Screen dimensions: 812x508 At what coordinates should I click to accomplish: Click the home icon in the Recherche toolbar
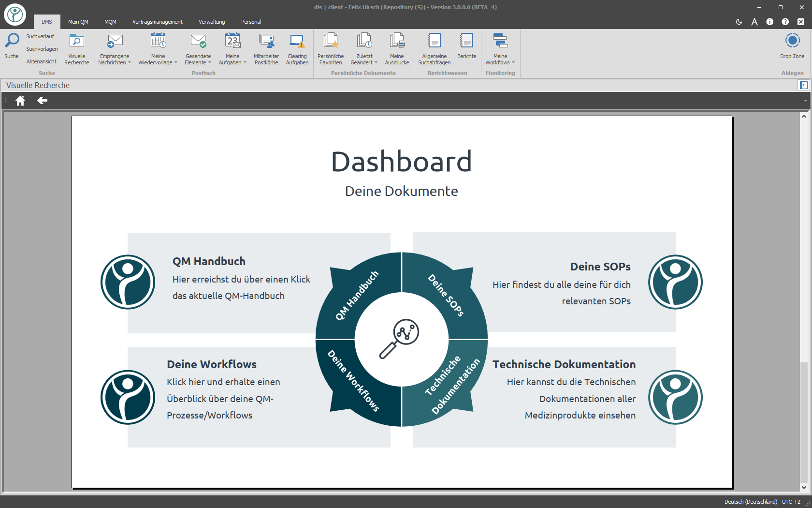point(20,101)
